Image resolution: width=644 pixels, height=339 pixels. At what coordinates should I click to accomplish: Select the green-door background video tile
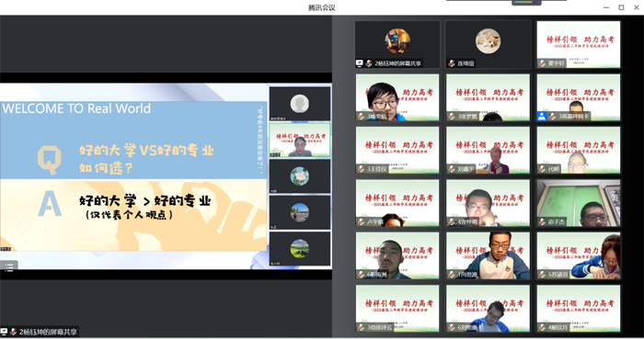579,203
